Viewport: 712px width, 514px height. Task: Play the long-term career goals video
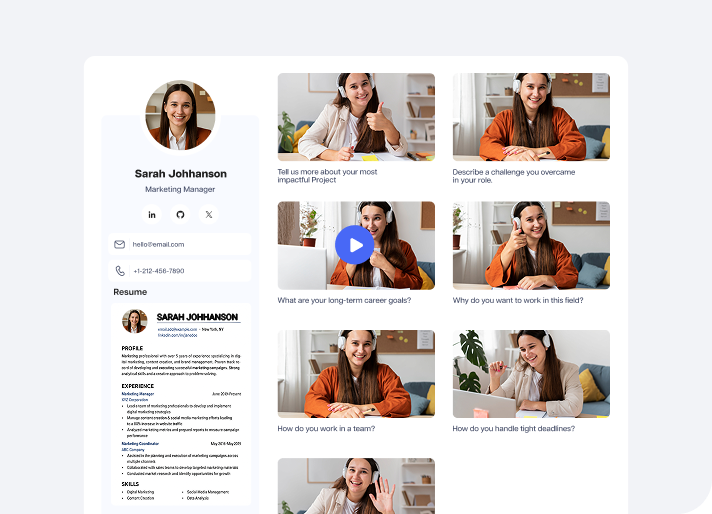coord(355,245)
